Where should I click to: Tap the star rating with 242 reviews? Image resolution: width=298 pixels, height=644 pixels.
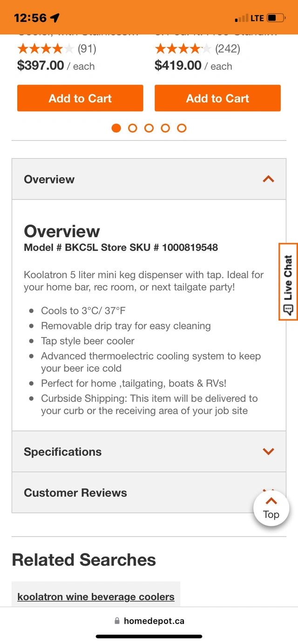(x=183, y=48)
